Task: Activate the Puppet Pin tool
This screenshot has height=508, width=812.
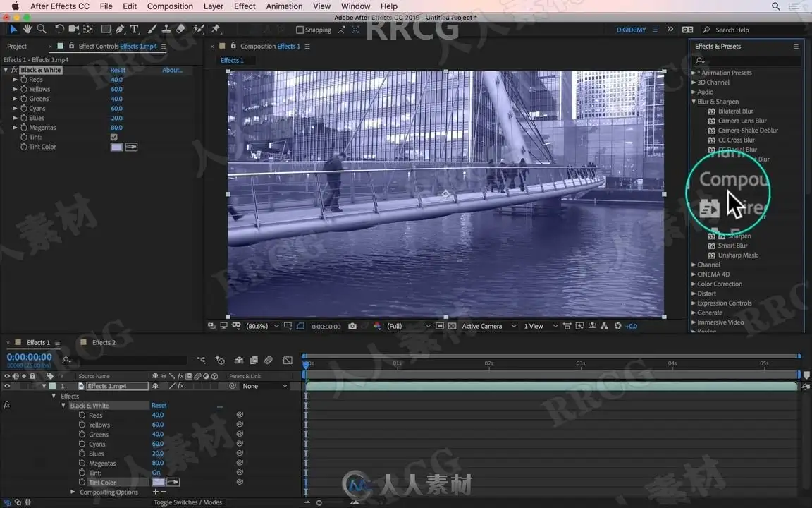Action: 216,29
